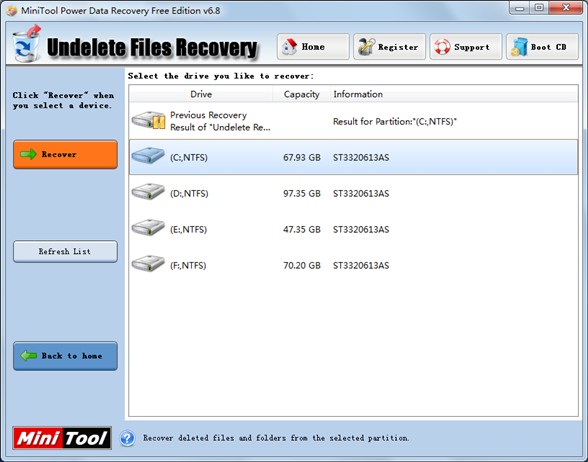
Task: Click the keys icon on Register button
Action: click(366, 47)
